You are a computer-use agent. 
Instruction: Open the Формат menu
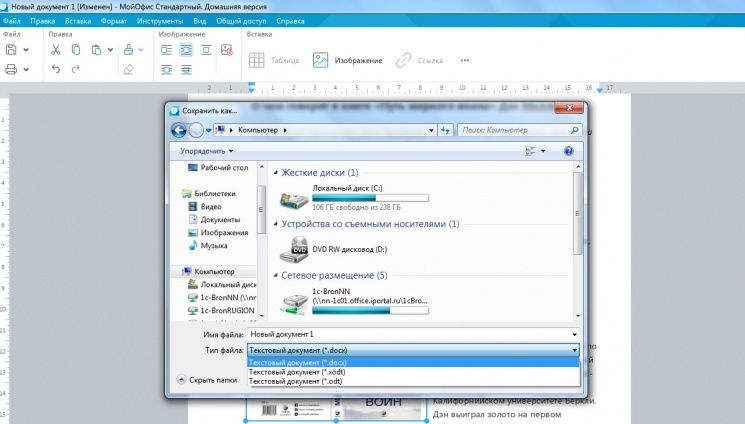[114, 21]
